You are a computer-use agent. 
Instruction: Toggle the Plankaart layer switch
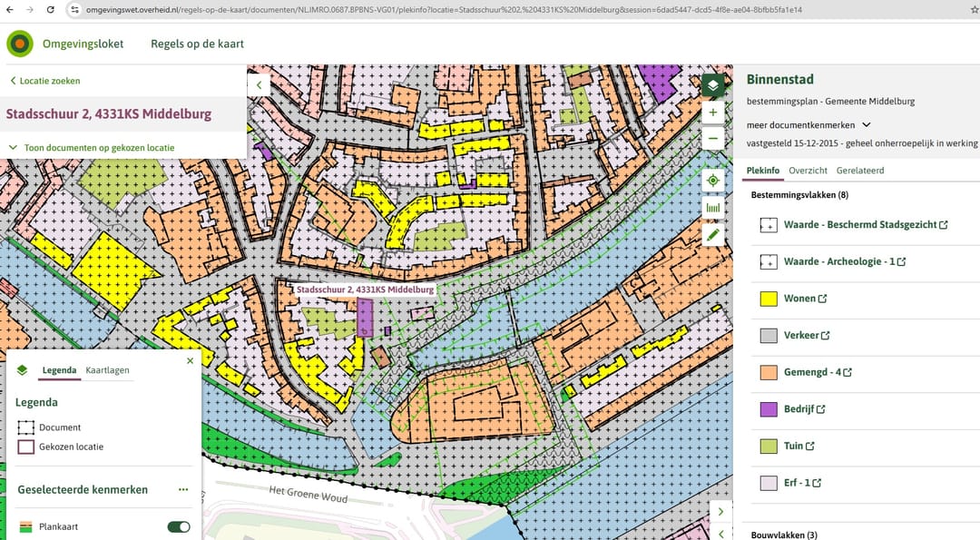(x=179, y=526)
